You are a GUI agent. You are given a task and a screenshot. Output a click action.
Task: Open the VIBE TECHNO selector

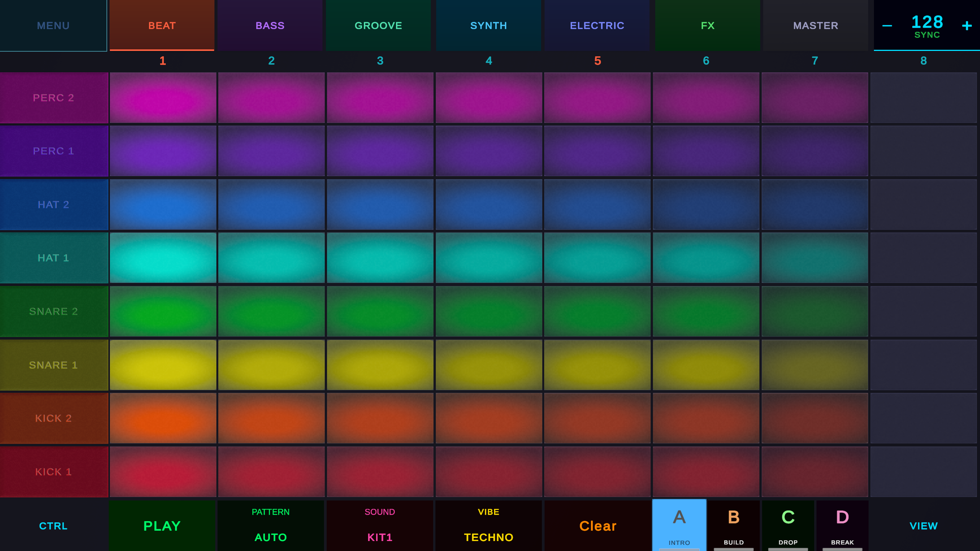[489, 526]
